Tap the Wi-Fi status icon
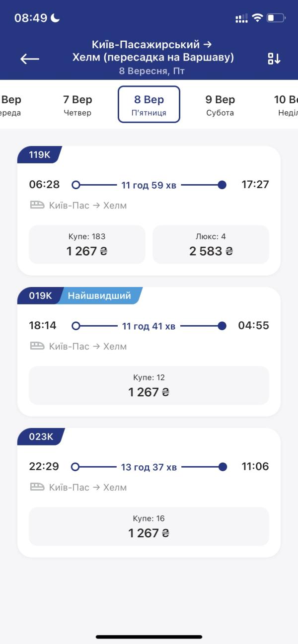Viewport: 298px width, 644px height. [257, 18]
